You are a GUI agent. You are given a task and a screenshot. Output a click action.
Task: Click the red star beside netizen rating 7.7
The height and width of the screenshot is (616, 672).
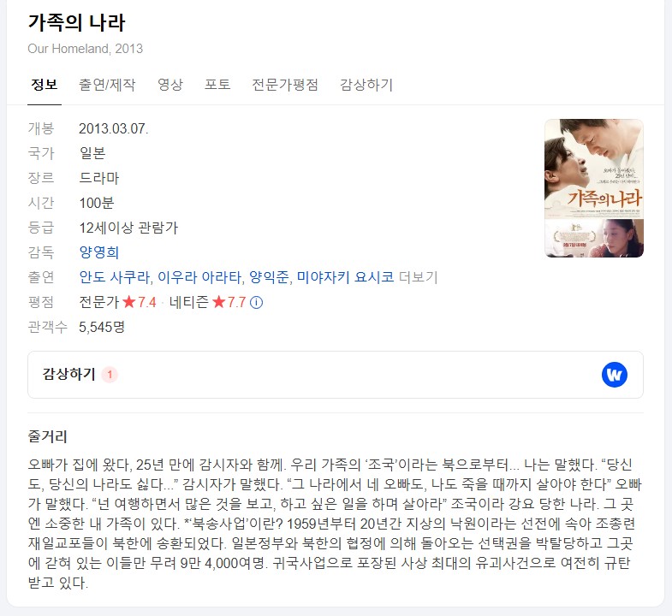point(218,302)
